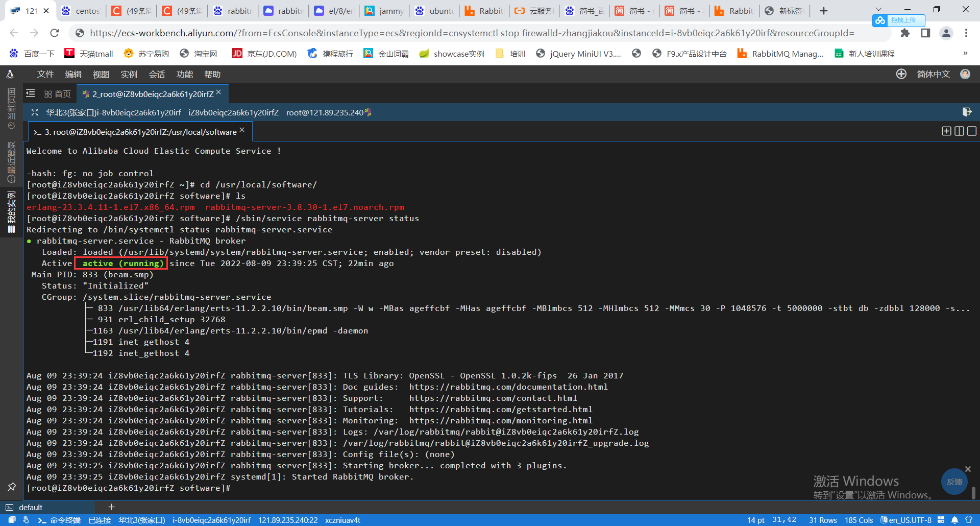Go back in browser history
The width and height of the screenshot is (980, 526).
pos(14,33)
